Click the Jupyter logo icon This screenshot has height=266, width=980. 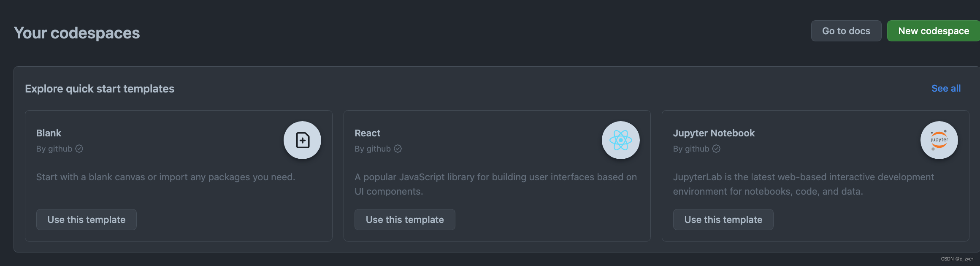[x=939, y=140]
